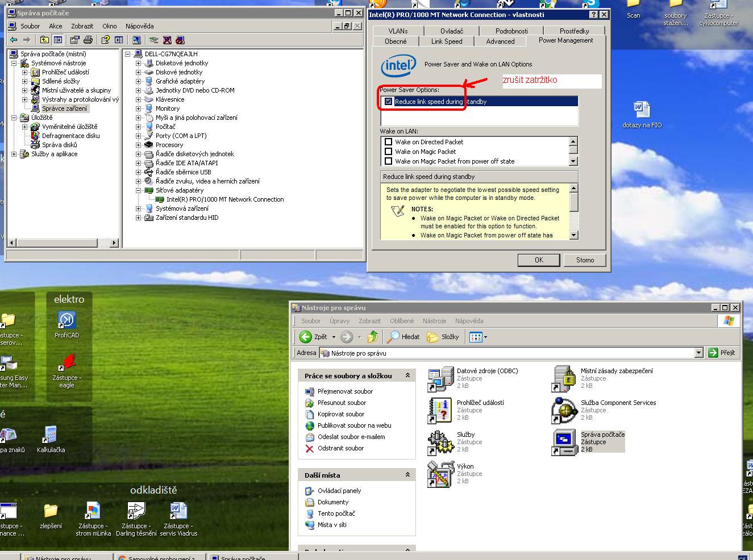The height and width of the screenshot is (560, 753).
Task: Open the Akce menu
Action: (56, 26)
